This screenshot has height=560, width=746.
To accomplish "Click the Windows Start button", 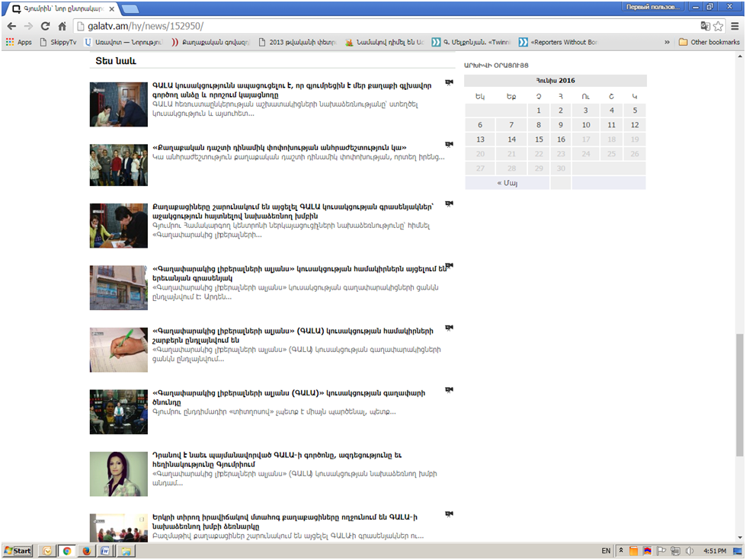I will pyautogui.click(x=18, y=550).
